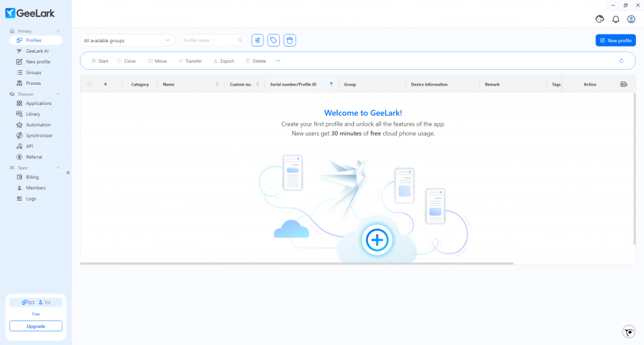
Task: Click Move in the action toolbar
Action: (x=157, y=61)
